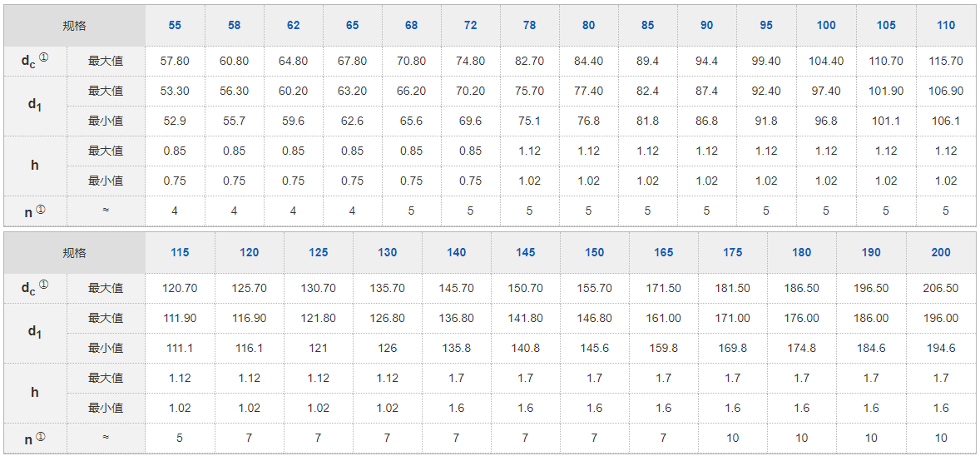Select the size 110 column header link
Screen dimensions: 980x461
pyautogui.click(x=946, y=25)
